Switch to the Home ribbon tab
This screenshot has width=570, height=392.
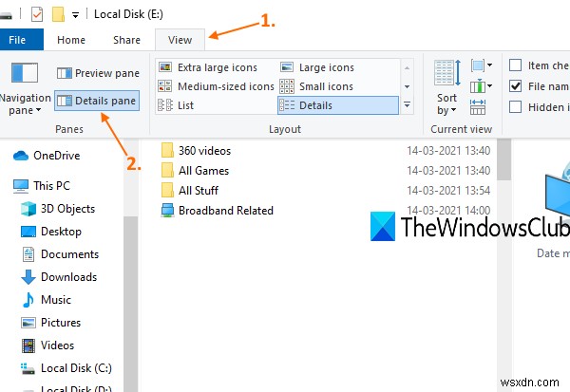pos(71,40)
